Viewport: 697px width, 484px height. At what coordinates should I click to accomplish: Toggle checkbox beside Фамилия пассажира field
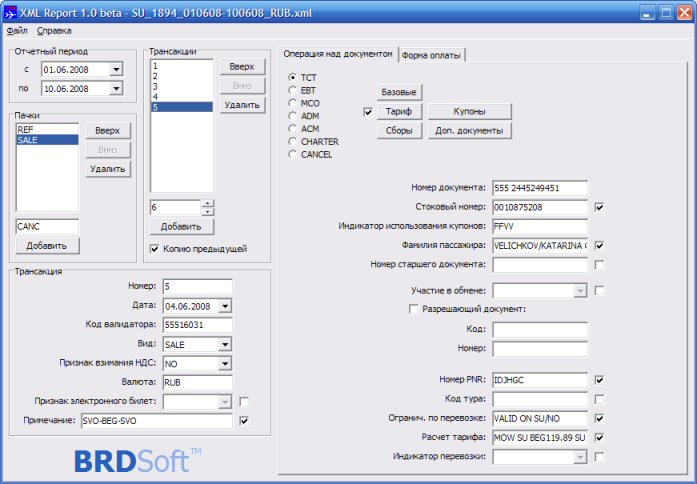pos(599,245)
